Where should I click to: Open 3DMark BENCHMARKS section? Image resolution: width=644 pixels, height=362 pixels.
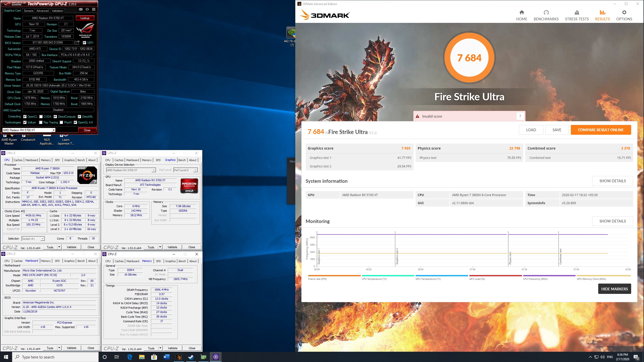[x=546, y=16]
